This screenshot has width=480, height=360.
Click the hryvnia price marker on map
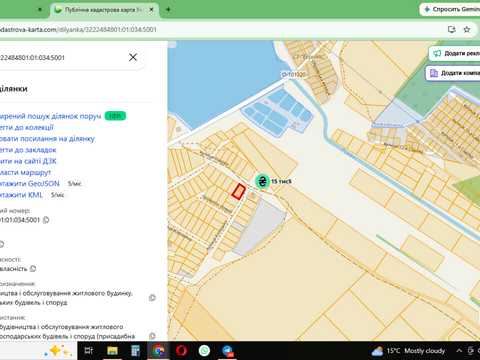point(262,181)
